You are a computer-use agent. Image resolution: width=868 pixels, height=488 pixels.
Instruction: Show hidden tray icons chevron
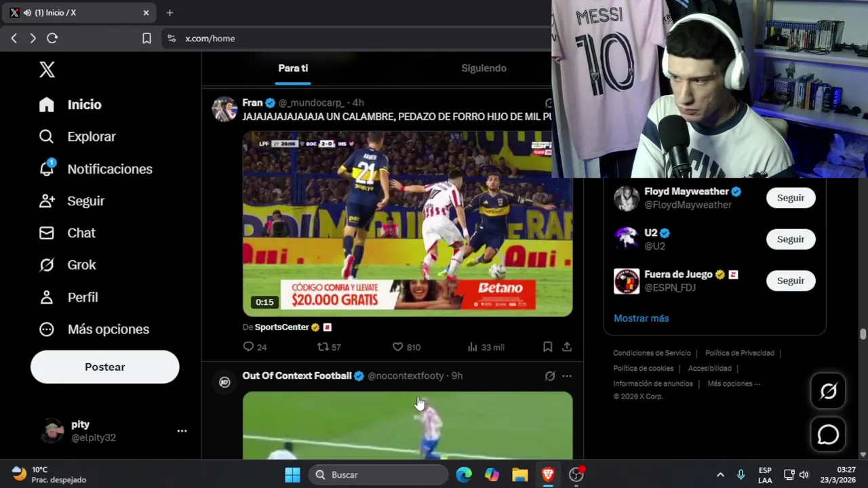click(720, 474)
